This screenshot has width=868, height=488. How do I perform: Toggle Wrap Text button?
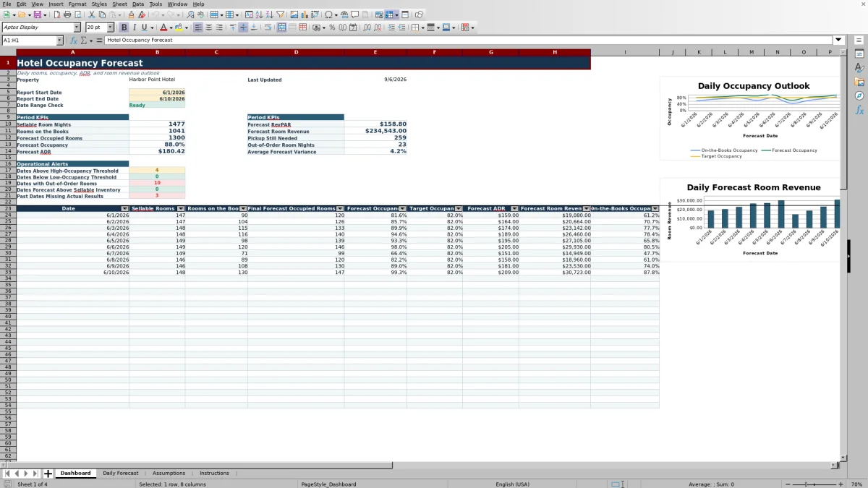268,27
